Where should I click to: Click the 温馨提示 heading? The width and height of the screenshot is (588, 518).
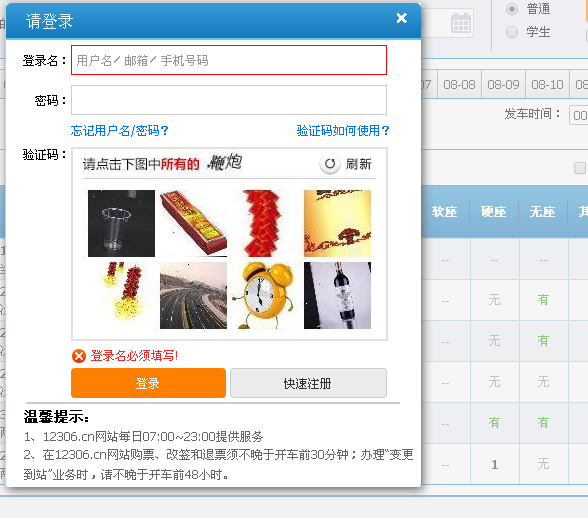coord(56,417)
